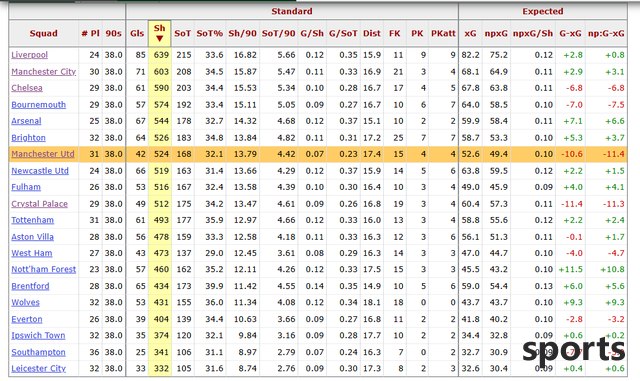
Task: Open the Manchester Utd squad link
Action: [43, 154]
